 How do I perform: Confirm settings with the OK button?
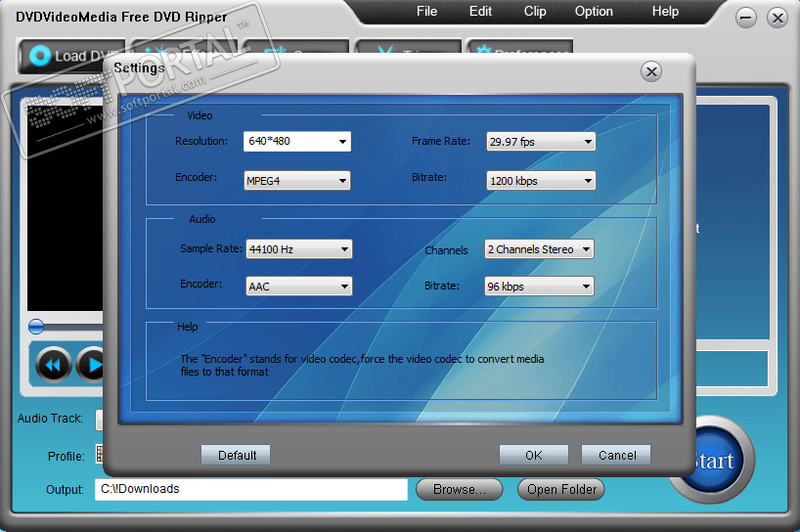tap(534, 455)
